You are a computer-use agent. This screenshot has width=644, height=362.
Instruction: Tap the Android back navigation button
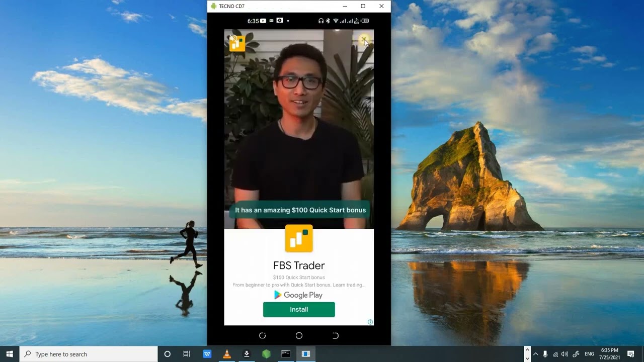(x=336, y=335)
